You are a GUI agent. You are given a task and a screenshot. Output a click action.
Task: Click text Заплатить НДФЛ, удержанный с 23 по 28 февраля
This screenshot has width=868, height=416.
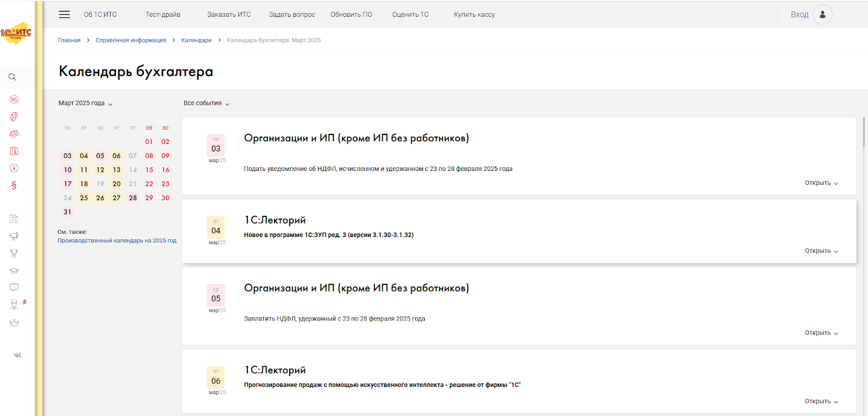coord(334,319)
